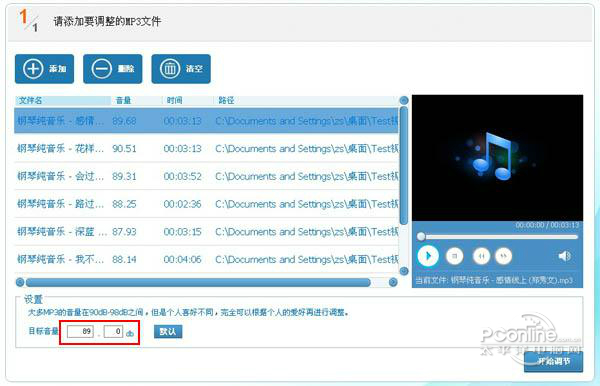Click the horizontal scrollbar right arrow

click(x=393, y=283)
